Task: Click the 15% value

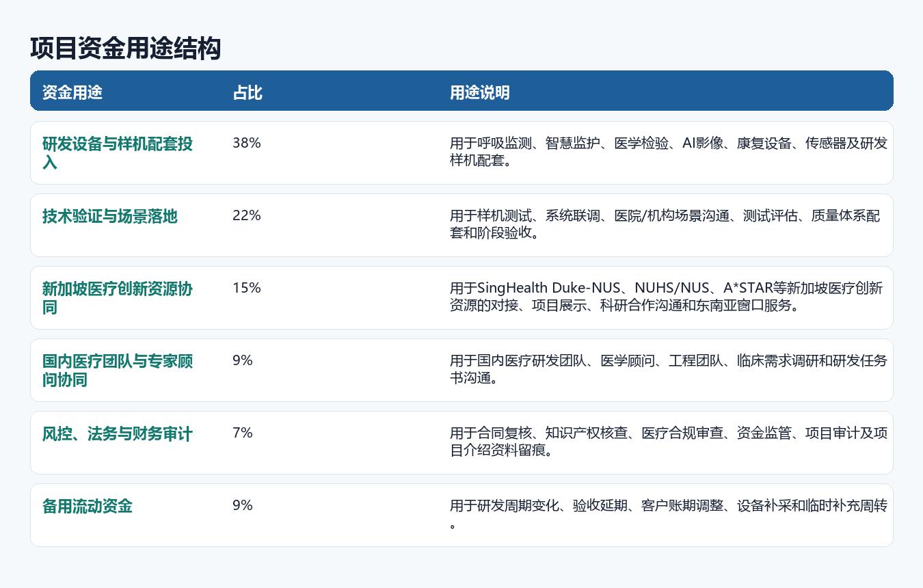Action: [247, 288]
